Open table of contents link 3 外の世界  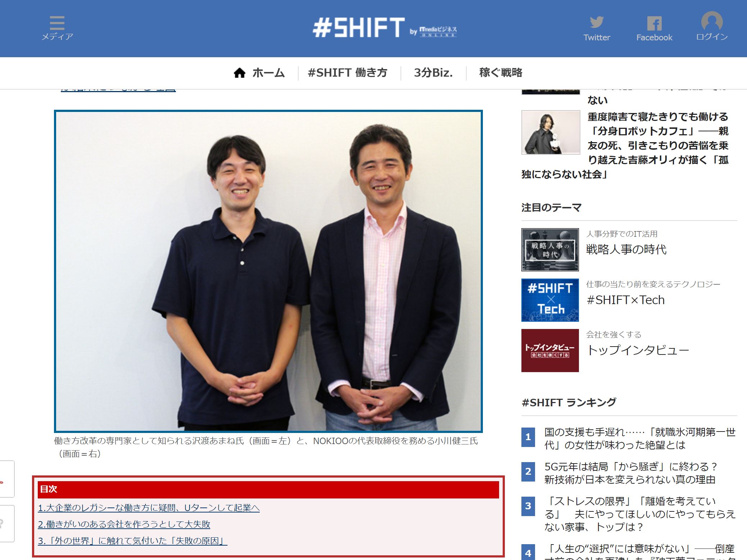[133, 541]
